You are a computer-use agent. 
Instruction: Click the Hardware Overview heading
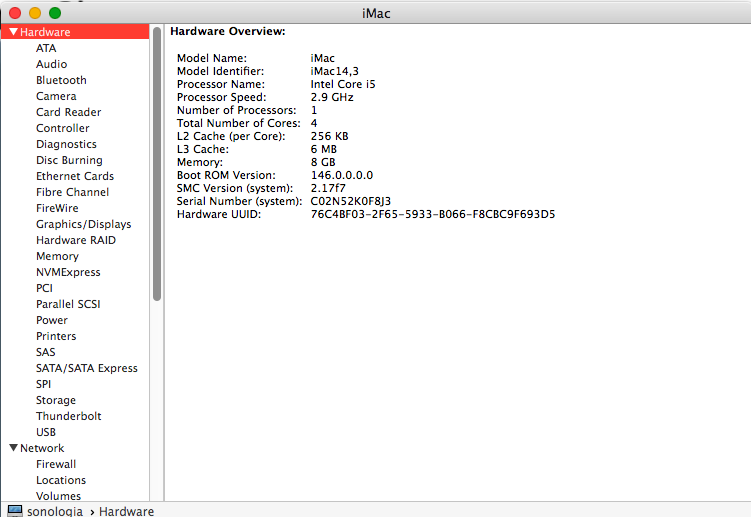[228, 32]
